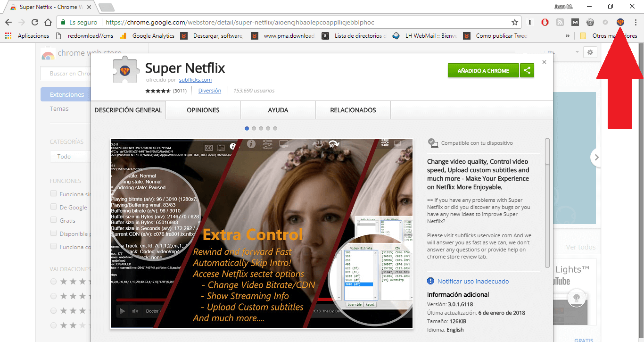Image resolution: width=644 pixels, height=342 pixels.
Task: Share the extension with the green share icon
Action: coord(527,70)
